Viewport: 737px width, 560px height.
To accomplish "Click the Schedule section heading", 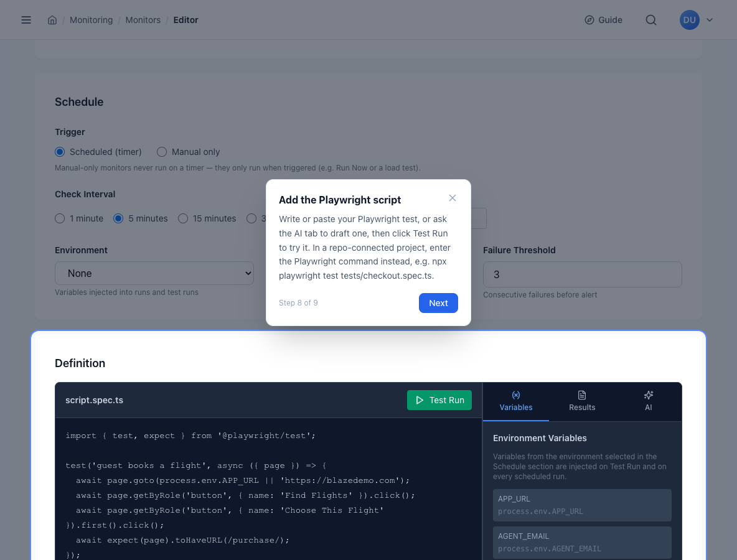I will 79,101.
